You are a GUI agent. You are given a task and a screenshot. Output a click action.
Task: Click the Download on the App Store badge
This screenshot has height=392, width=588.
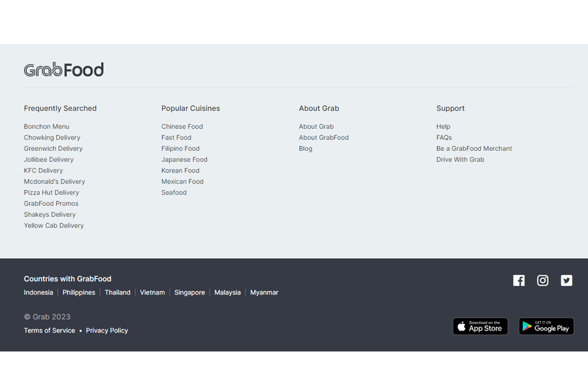[x=480, y=326]
